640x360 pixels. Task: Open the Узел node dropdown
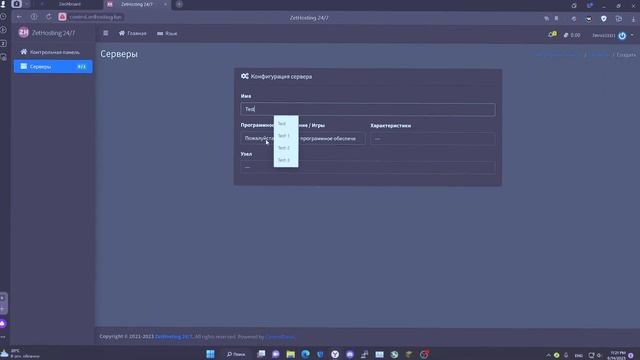point(368,167)
